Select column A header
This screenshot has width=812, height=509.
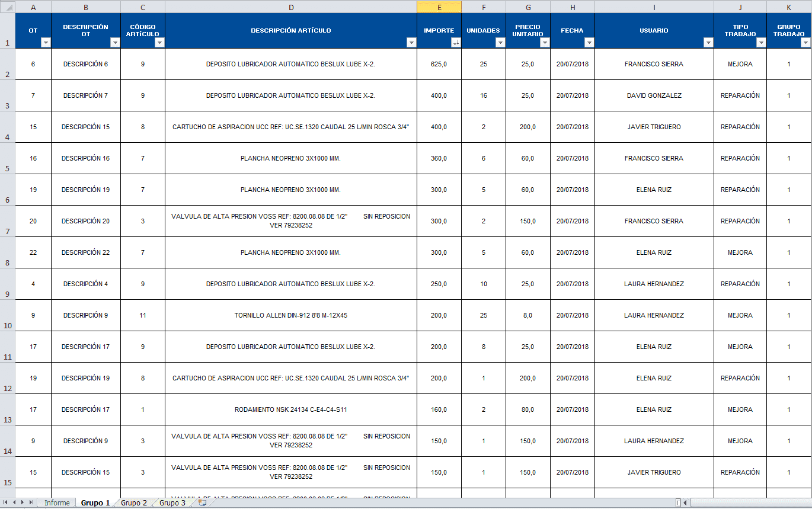tap(33, 7)
